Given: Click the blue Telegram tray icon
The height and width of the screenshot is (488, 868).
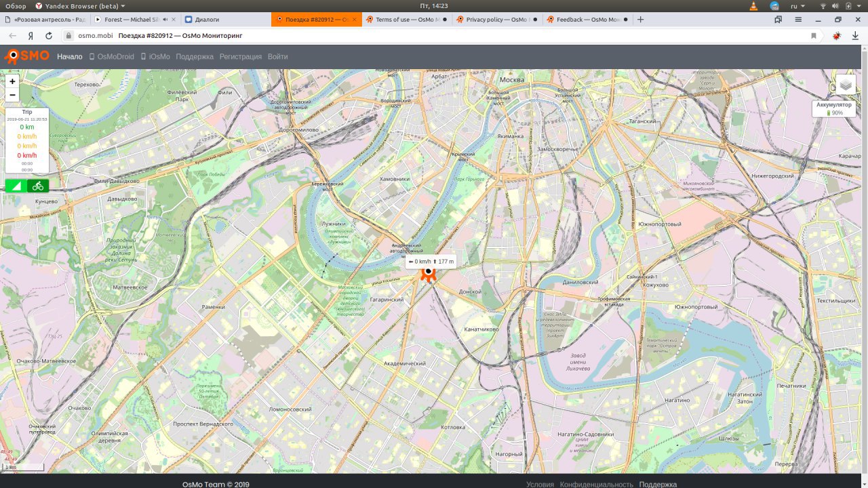Looking at the screenshot, I should click(774, 6).
